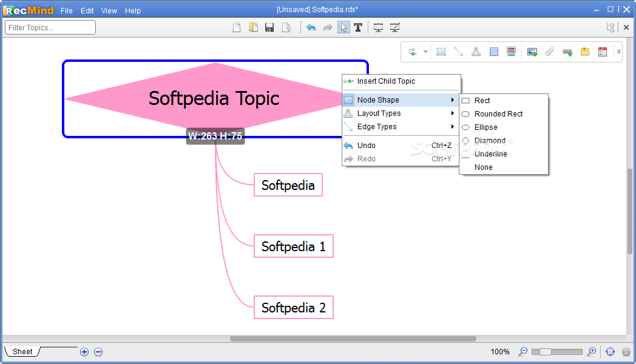Image resolution: width=636 pixels, height=364 pixels.
Task: Export the document using the page-arrow icon
Action: [x=286, y=27]
